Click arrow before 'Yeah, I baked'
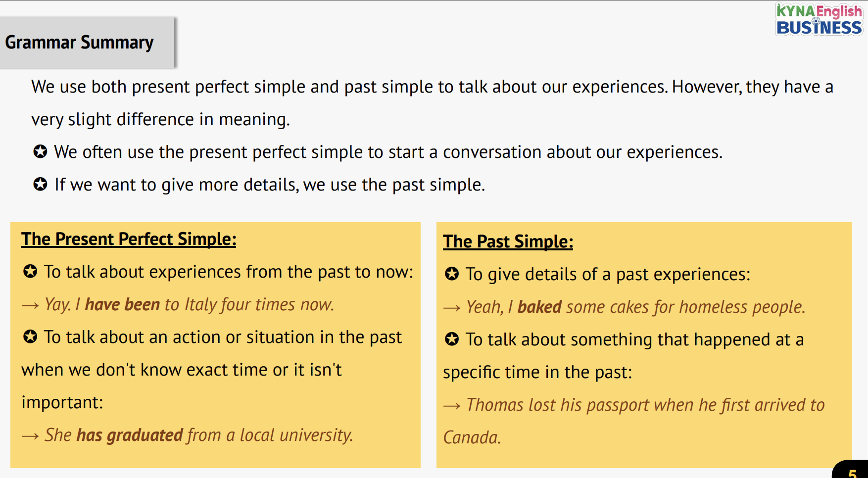 pos(452,308)
